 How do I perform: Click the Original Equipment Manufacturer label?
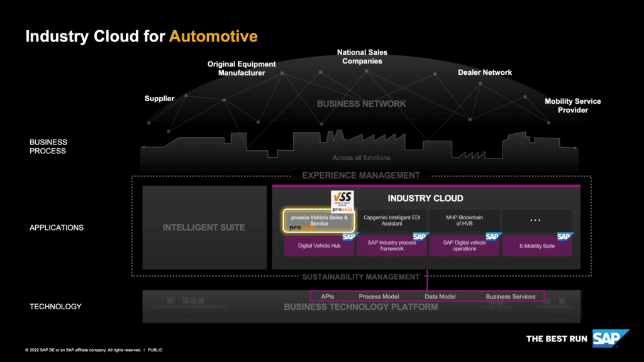pyautogui.click(x=241, y=69)
